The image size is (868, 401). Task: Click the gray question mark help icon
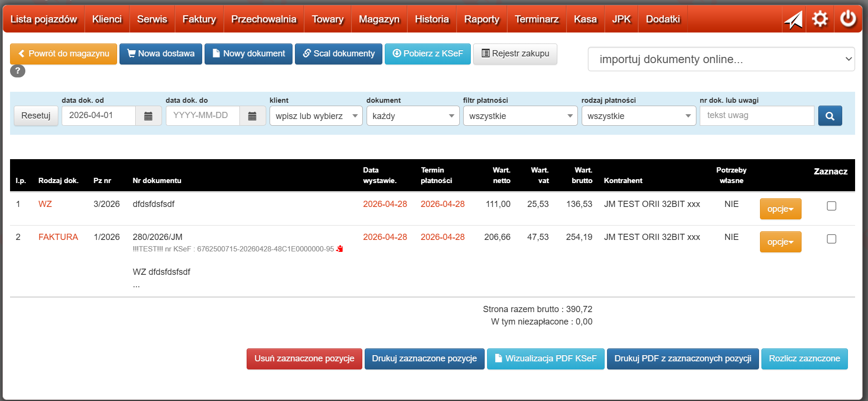coord(18,71)
